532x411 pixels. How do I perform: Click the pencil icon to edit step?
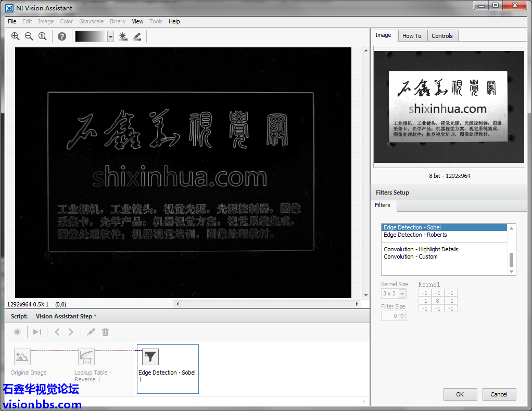point(91,332)
